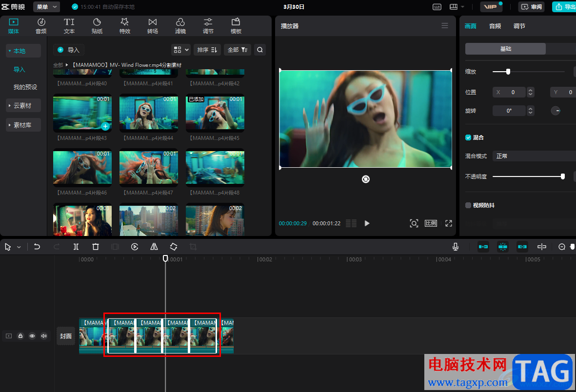This screenshot has width=576, height=392.
Task: Click the timeline zoom-out icon
Action: click(562, 247)
